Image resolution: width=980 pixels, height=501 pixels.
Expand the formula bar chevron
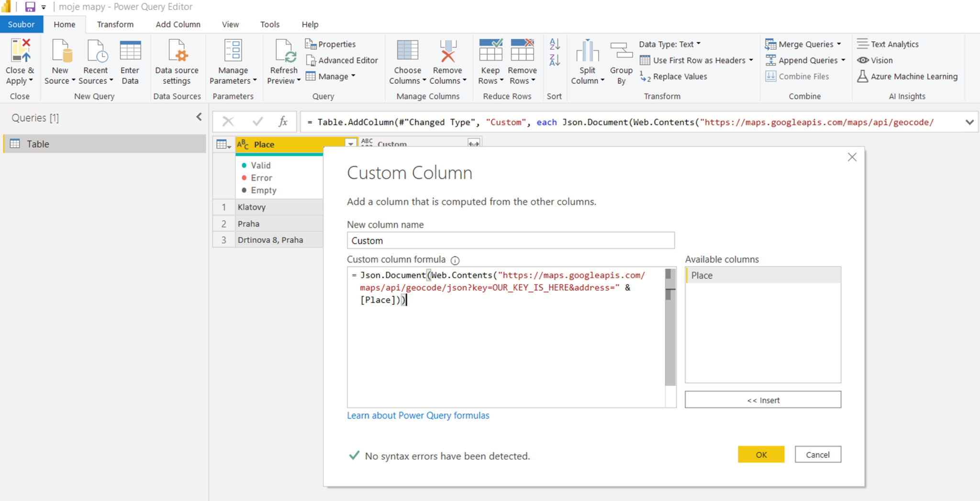pyautogui.click(x=969, y=122)
